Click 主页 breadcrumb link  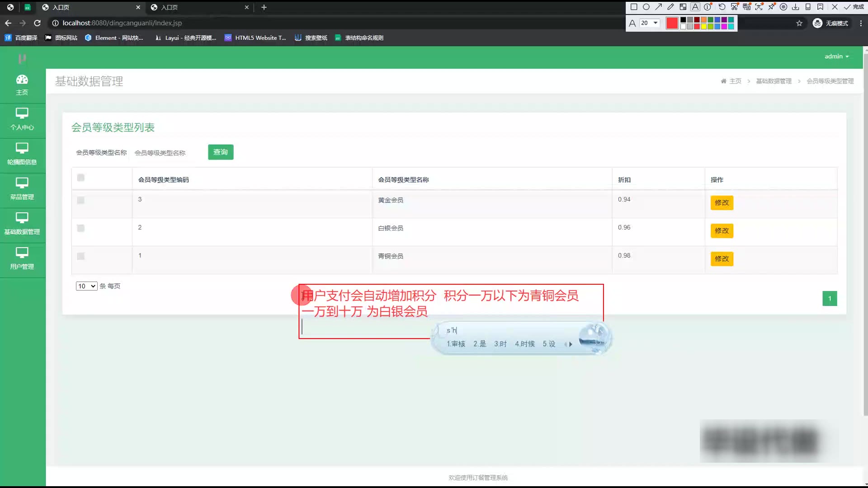point(735,81)
